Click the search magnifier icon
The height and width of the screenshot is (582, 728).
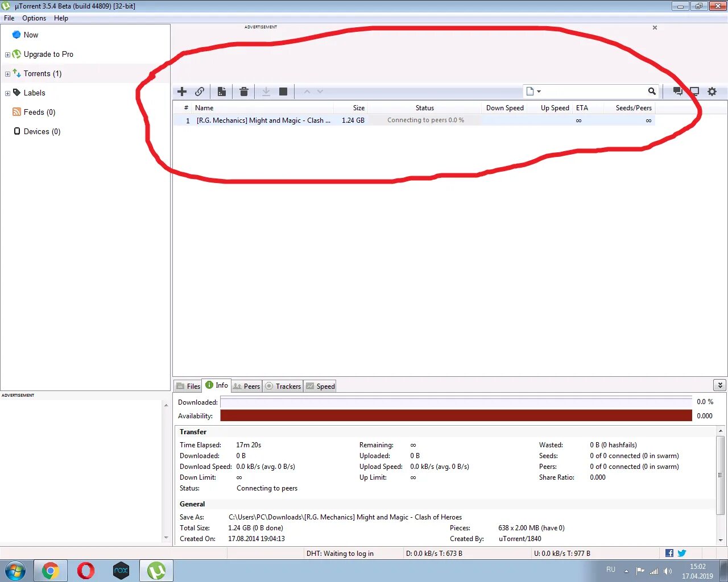pos(652,92)
